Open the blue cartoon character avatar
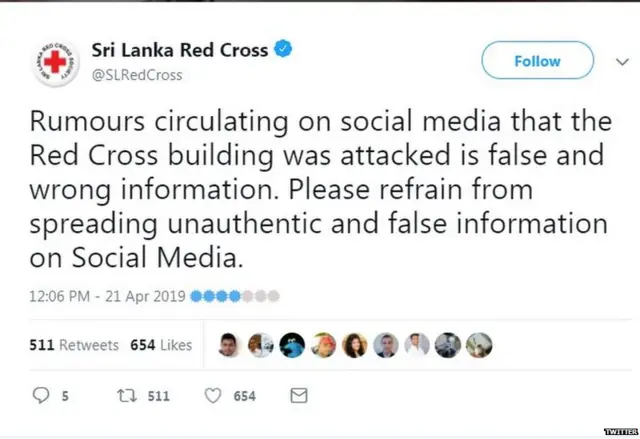The width and height of the screenshot is (640, 439). point(292,345)
